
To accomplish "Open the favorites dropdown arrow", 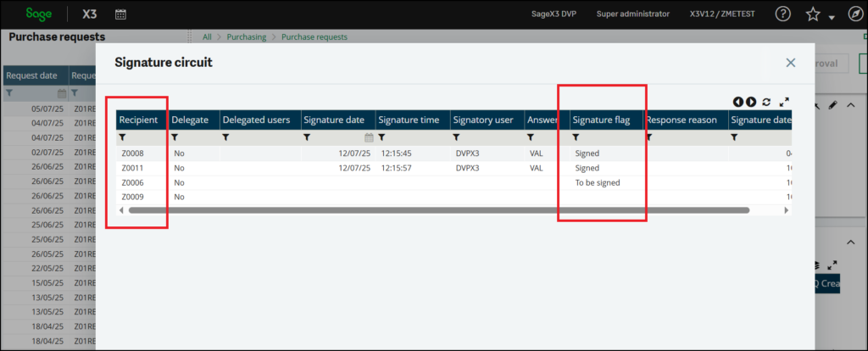I will [x=832, y=18].
